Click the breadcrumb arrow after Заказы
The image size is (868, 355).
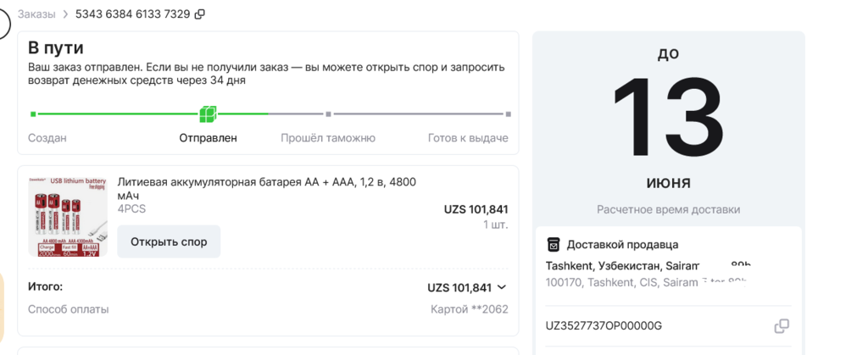tap(65, 14)
